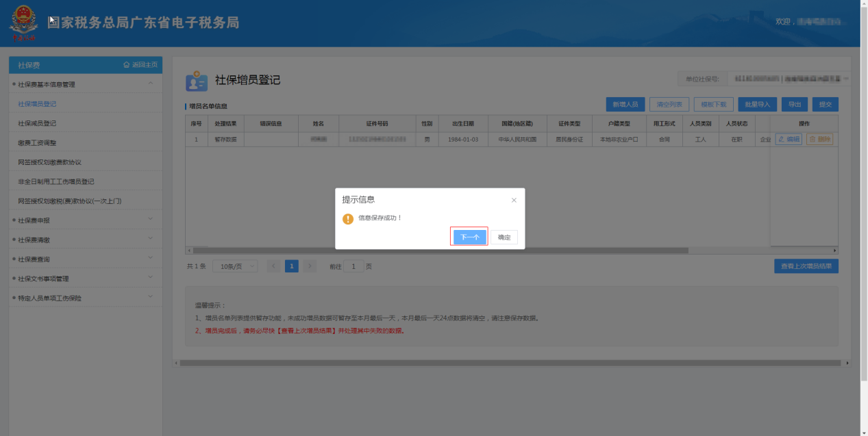Screen dimensions: 868x436
Task: Open 社保减员登记 in the sidebar
Action: (x=37, y=123)
